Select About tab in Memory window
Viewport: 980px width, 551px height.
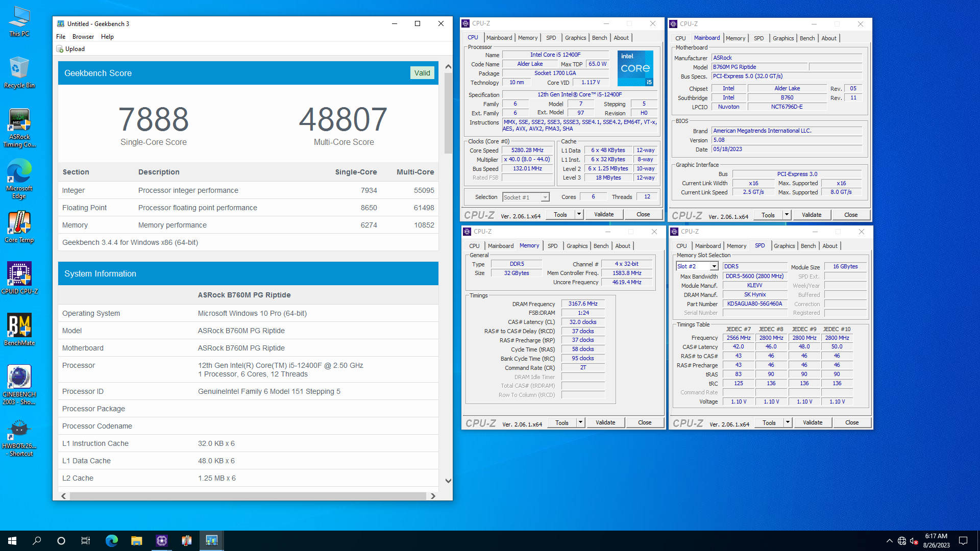622,246
